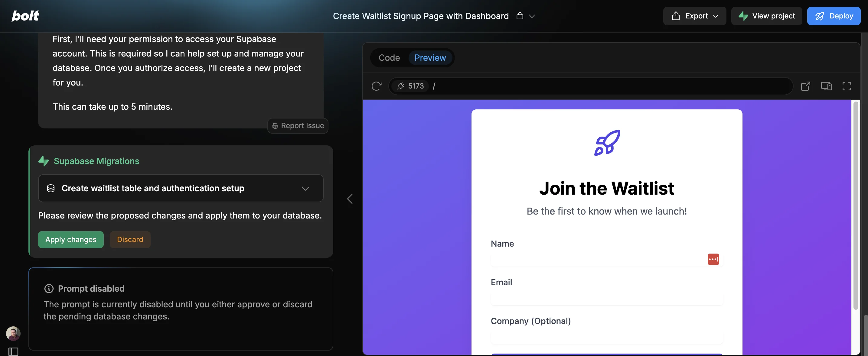The width and height of the screenshot is (868, 356).
Task: Toggle the sidebar panel icon
Action: 13,351
